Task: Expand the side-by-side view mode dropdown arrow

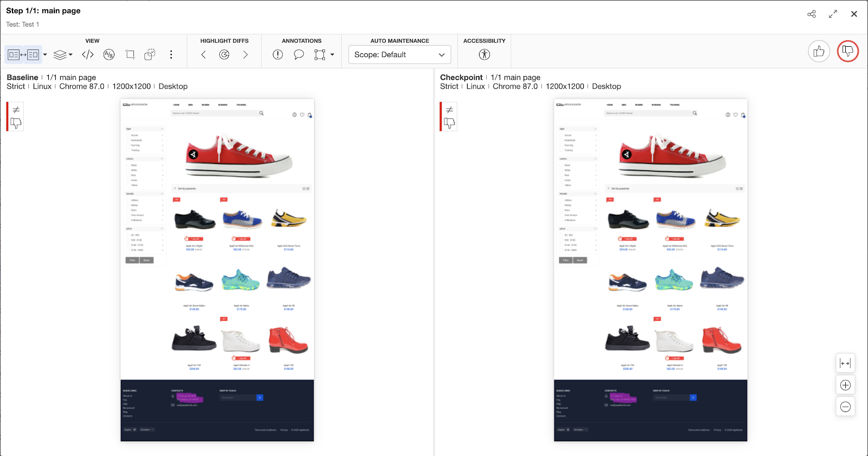Action: click(x=45, y=55)
